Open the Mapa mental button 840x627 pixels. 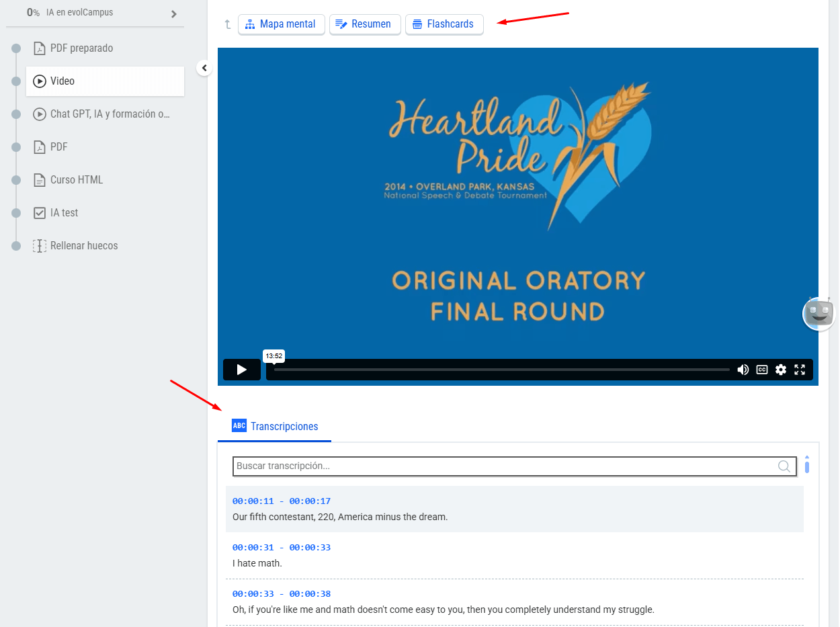pyautogui.click(x=281, y=24)
